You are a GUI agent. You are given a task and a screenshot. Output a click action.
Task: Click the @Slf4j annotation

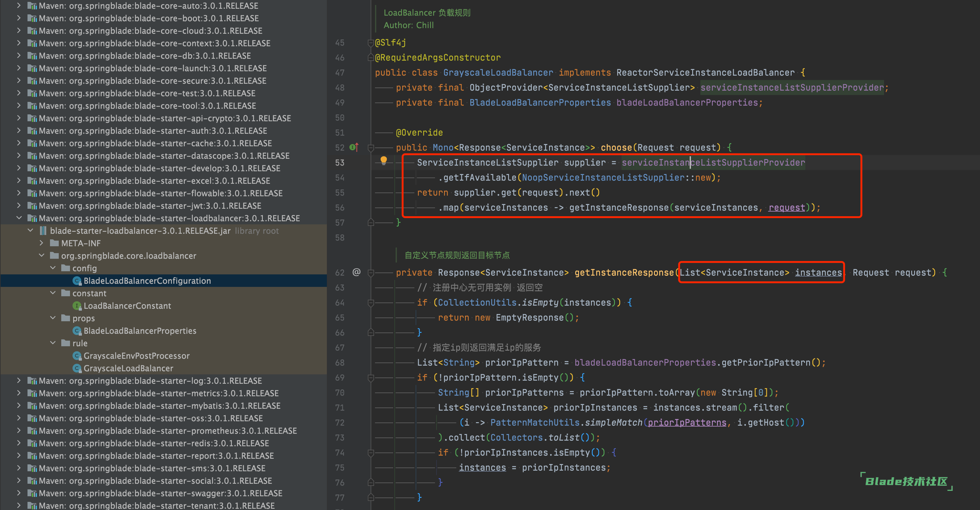click(x=390, y=42)
